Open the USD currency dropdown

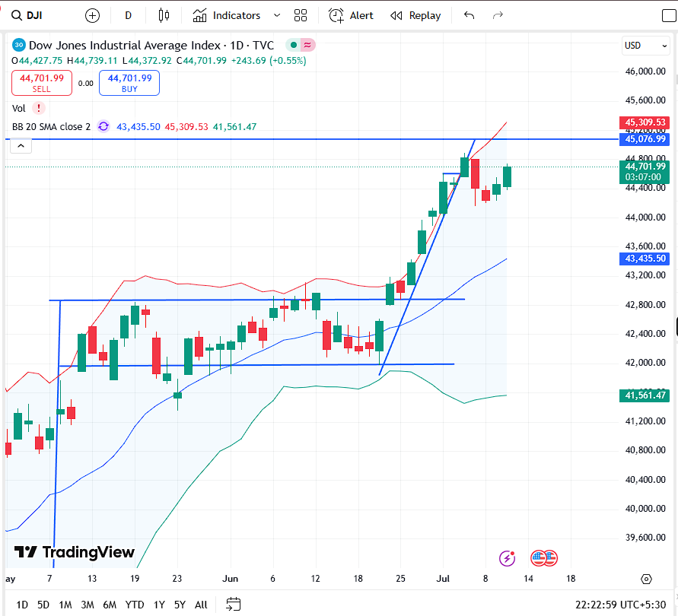pos(645,46)
